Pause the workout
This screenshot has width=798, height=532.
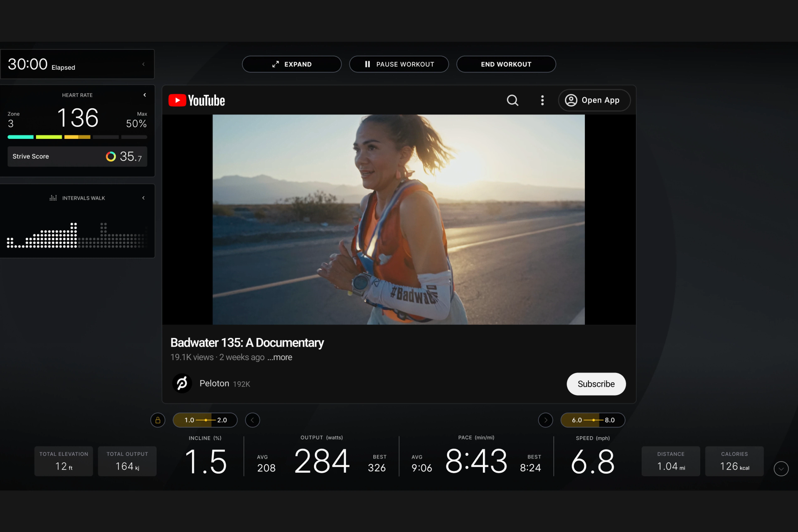click(399, 64)
